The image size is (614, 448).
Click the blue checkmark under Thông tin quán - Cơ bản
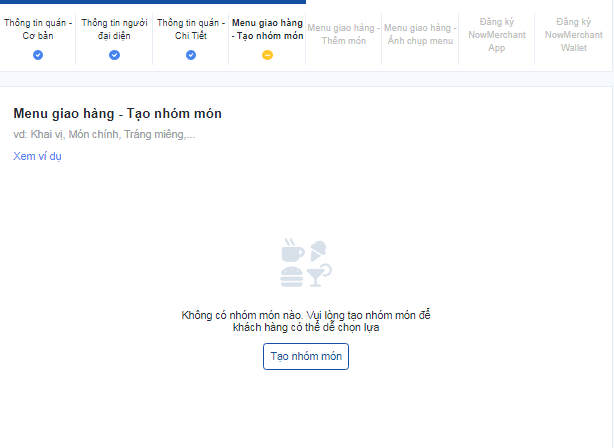click(38, 55)
